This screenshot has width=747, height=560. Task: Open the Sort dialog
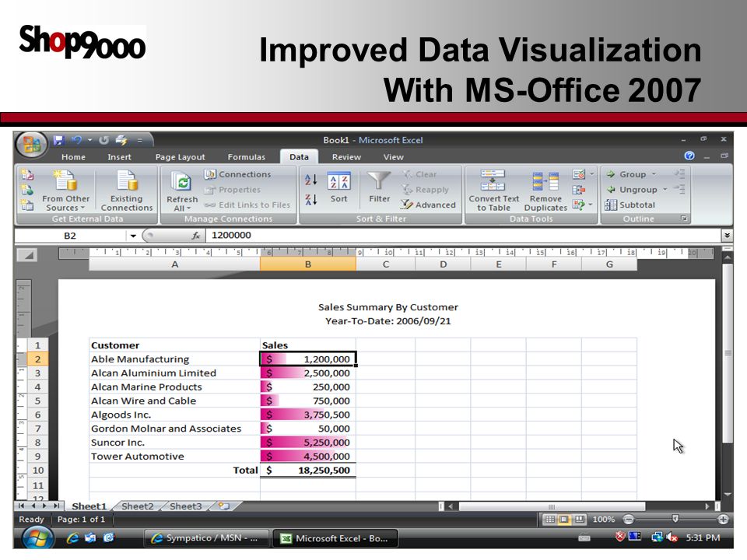tap(338, 187)
